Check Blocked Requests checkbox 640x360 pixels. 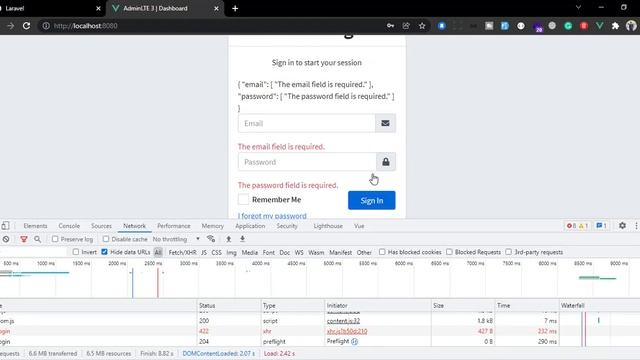tap(449, 252)
